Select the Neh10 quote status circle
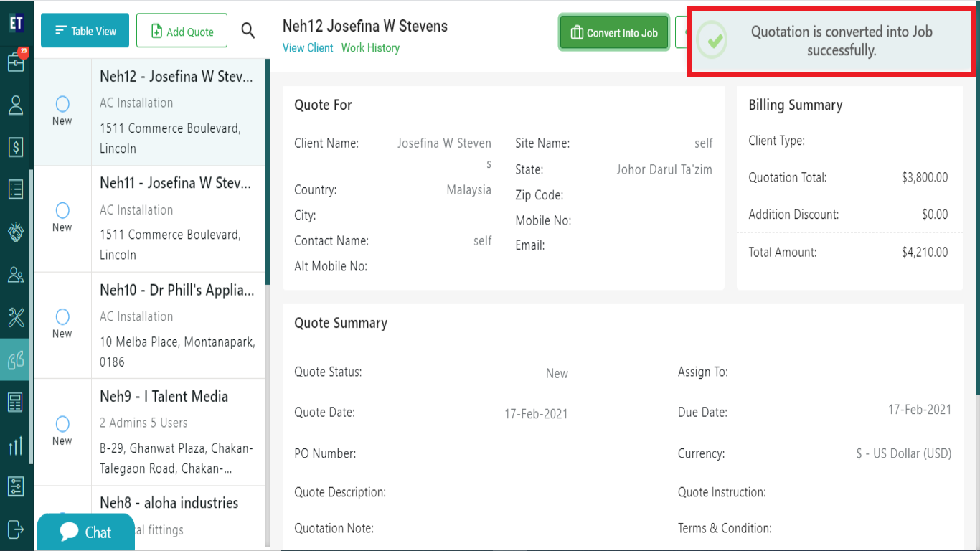The width and height of the screenshot is (980, 551). (x=62, y=316)
